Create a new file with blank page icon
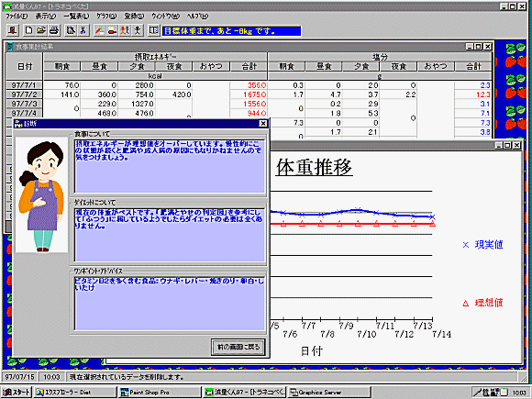Viewport: 532px width, 399px height. click(x=28, y=31)
